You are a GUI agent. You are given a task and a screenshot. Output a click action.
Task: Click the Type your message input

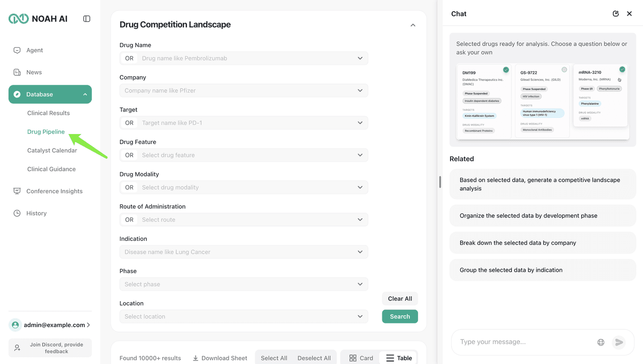[x=522, y=342]
